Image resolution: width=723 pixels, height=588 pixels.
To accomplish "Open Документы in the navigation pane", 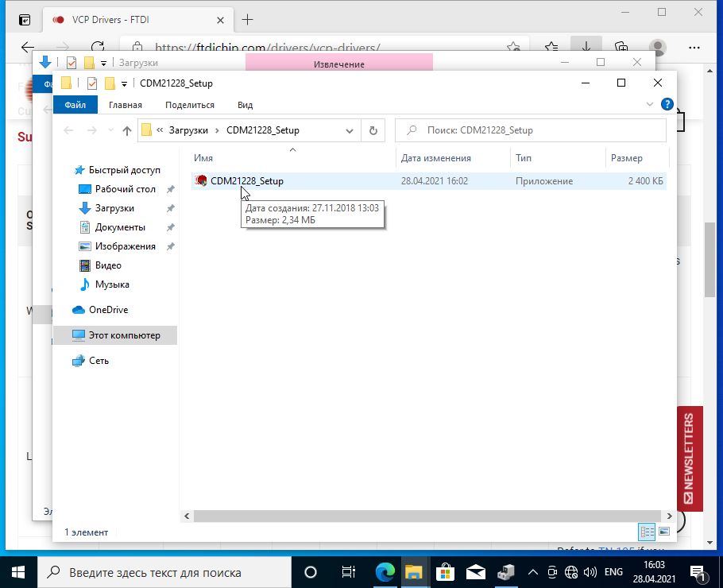I will click(120, 227).
